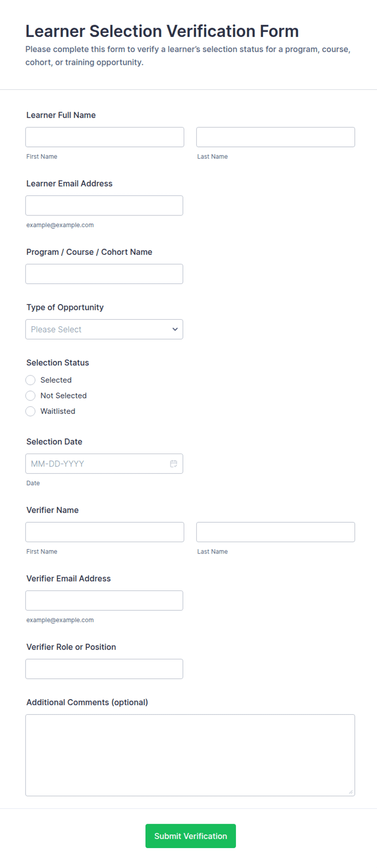Image resolution: width=377 pixels, height=868 pixels.
Task: Click inside the Additional Comments text area
Action: 190,755
